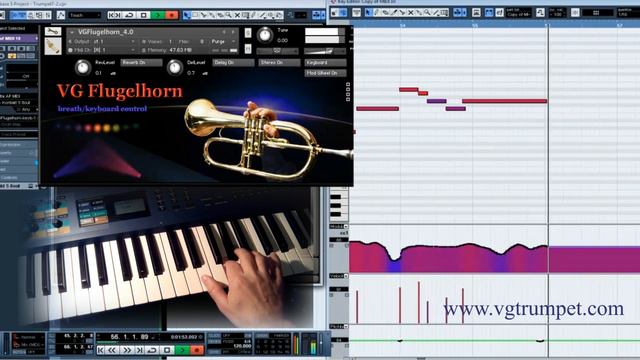This screenshot has width=640, height=360.
Task: Show the info line in Key Editor toolbar
Action: coord(356,13)
